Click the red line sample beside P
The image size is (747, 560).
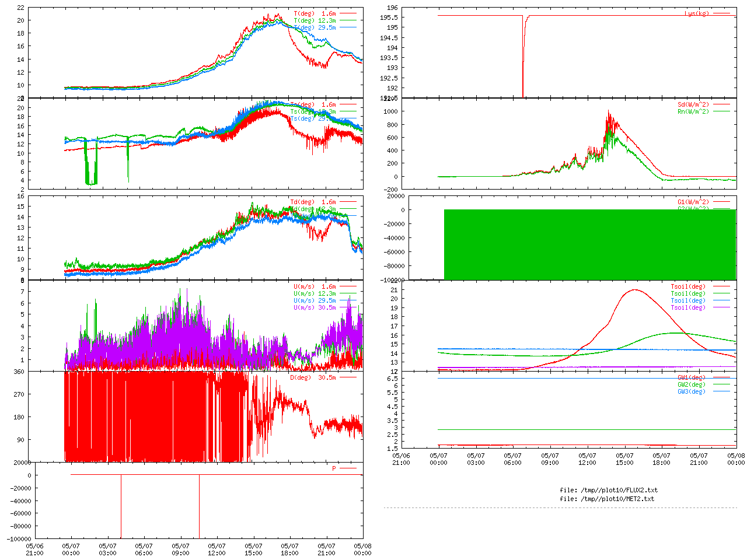(347, 468)
